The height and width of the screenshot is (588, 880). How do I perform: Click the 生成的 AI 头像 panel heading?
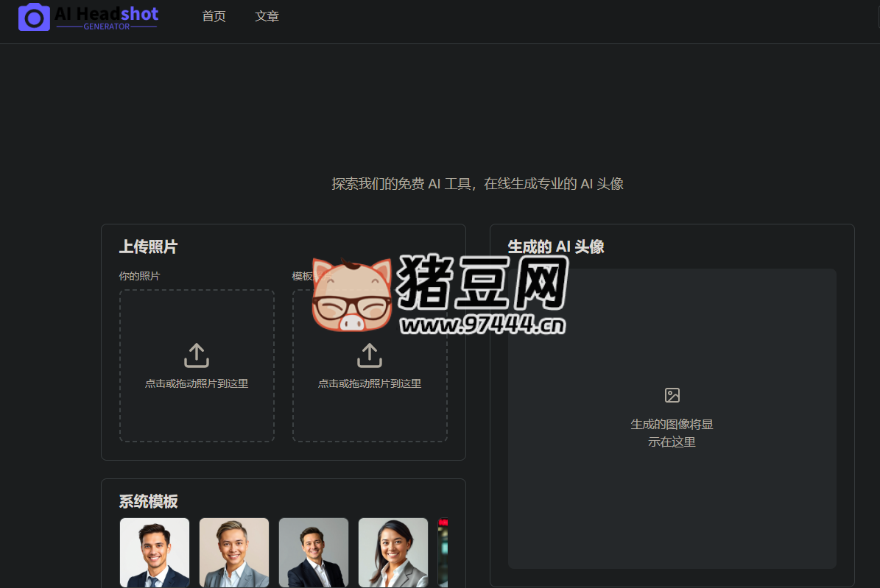tap(556, 247)
